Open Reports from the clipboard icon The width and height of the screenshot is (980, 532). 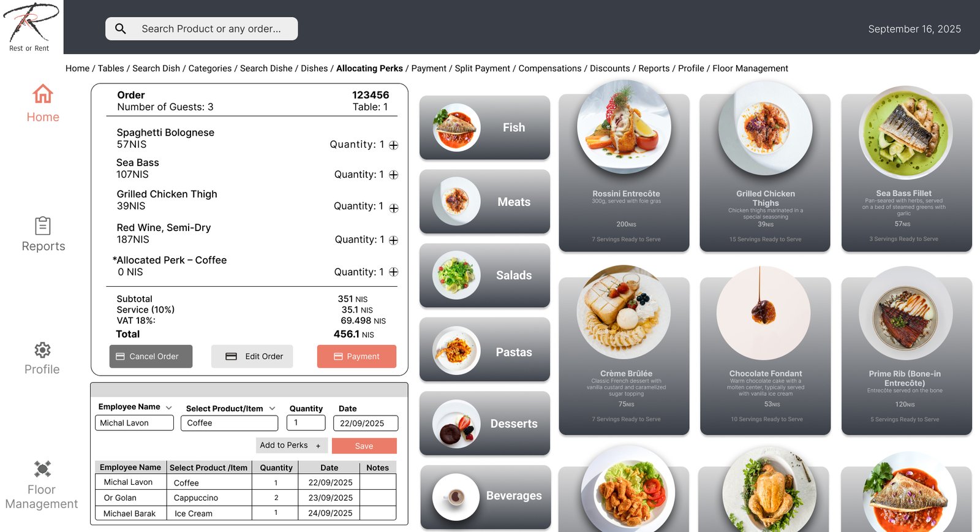point(42,226)
